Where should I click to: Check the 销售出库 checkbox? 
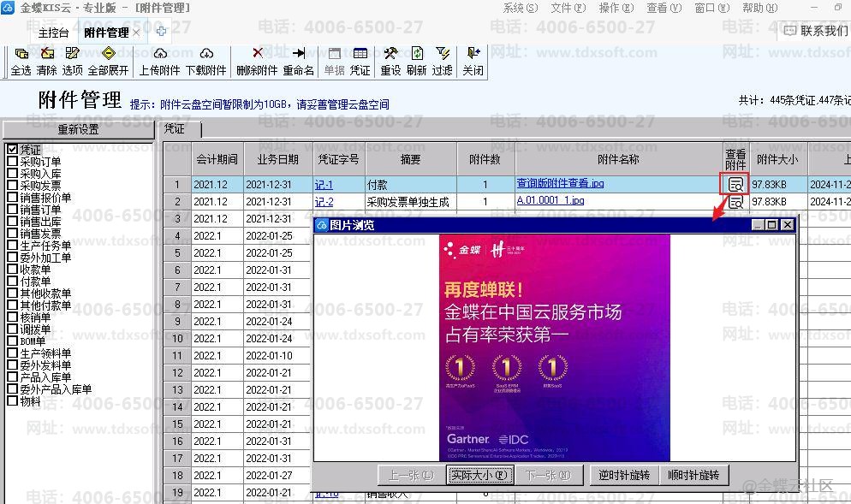click(x=13, y=220)
